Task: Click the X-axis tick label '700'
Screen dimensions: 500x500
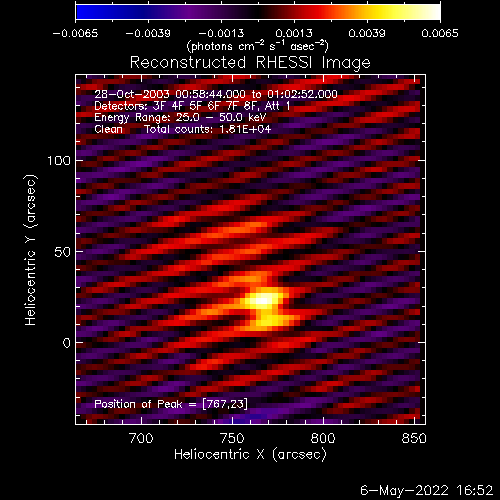Action: coord(141,438)
